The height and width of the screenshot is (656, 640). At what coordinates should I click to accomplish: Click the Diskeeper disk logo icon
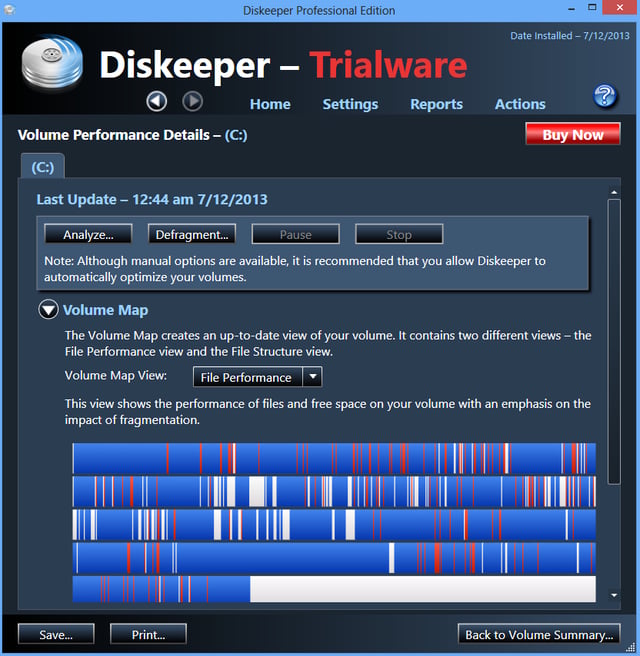[52, 63]
